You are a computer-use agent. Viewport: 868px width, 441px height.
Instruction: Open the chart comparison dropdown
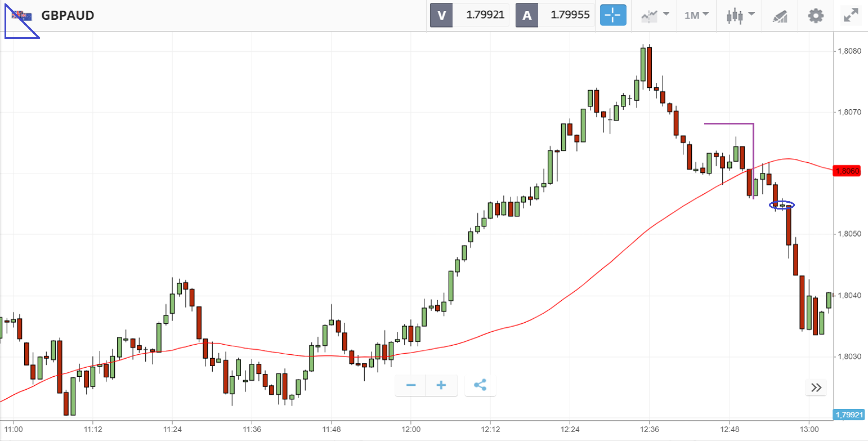coord(655,15)
